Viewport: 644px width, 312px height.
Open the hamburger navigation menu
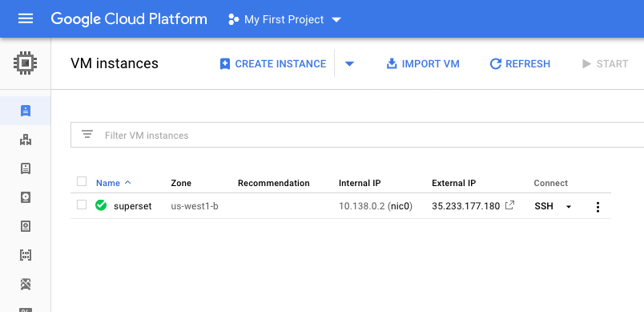(26, 18)
